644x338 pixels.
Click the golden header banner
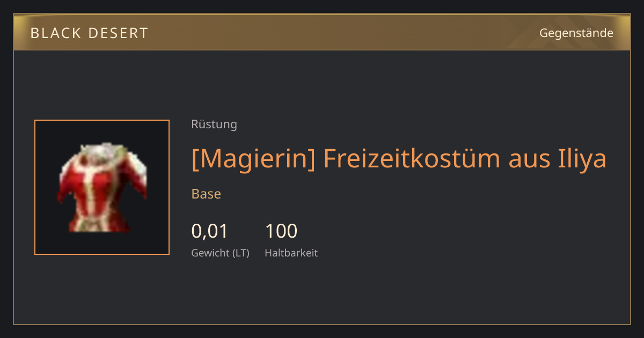pos(322,32)
